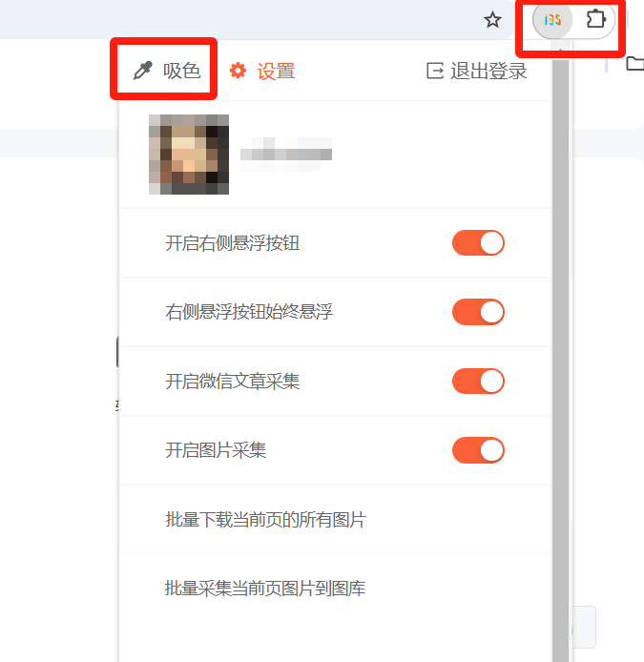Select the 吸色 text label

[x=181, y=71]
